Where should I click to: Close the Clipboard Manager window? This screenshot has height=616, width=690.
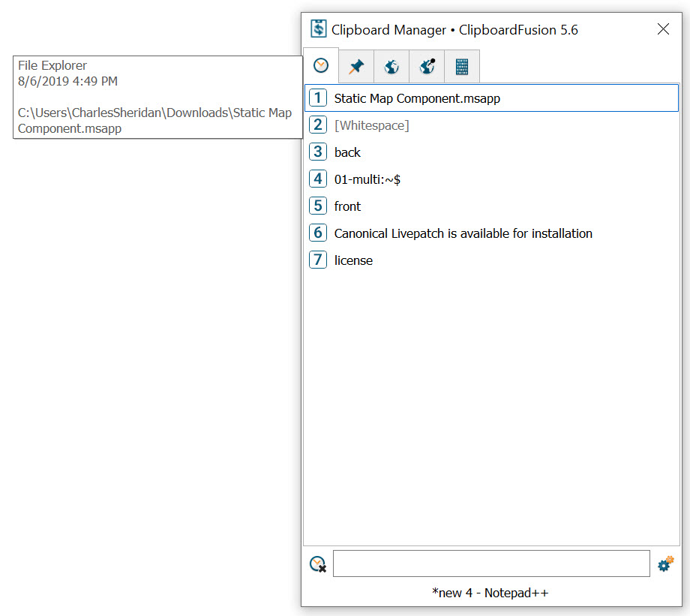(x=663, y=29)
